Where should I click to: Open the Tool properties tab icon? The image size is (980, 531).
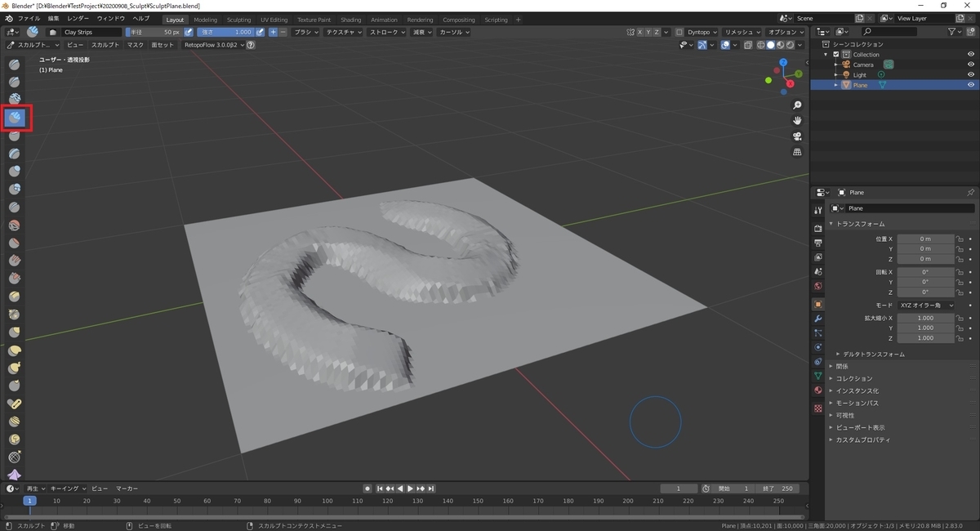818,210
